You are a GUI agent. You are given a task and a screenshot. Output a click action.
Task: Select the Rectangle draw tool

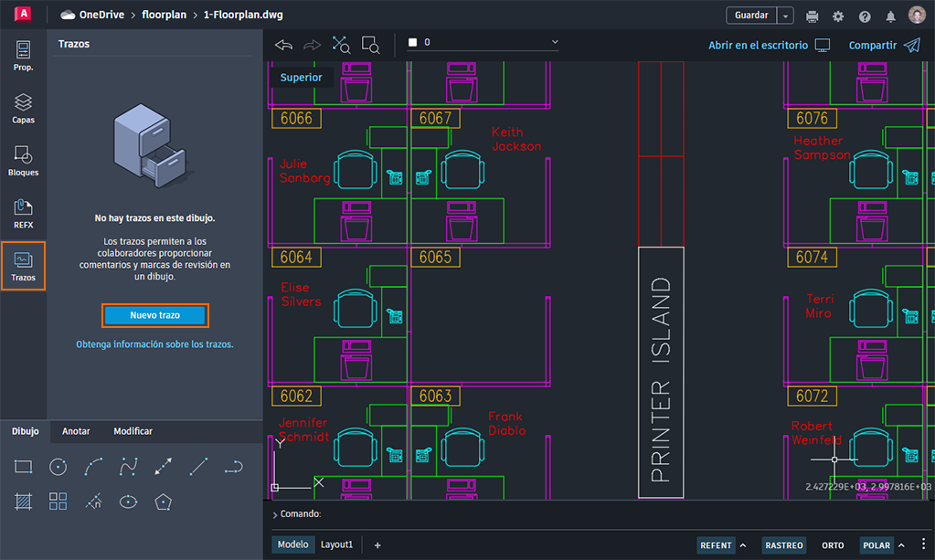(23, 467)
